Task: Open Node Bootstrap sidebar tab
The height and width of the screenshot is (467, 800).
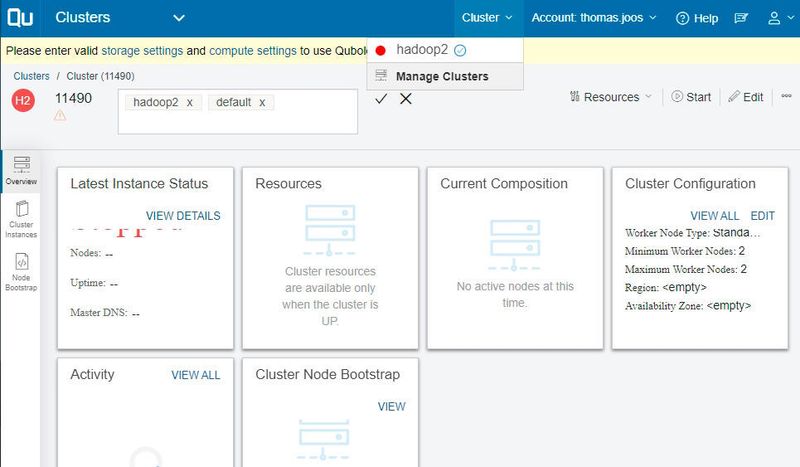Action: (x=21, y=272)
